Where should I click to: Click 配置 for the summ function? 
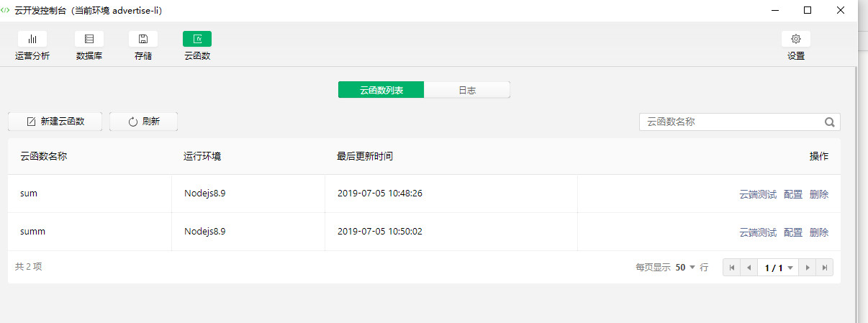pyautogui.click(x=793, y=232)
